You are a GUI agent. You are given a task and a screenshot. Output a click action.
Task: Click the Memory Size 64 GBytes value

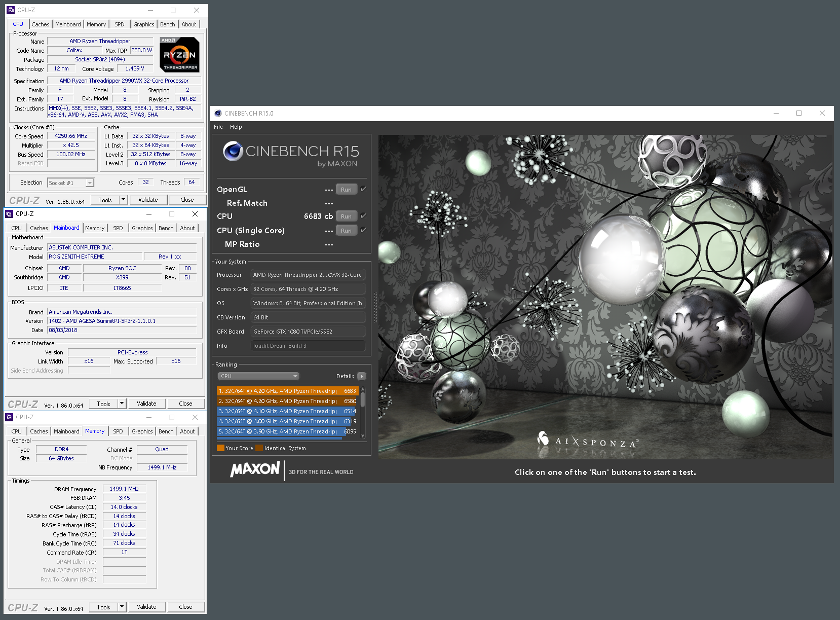point(61,458)
